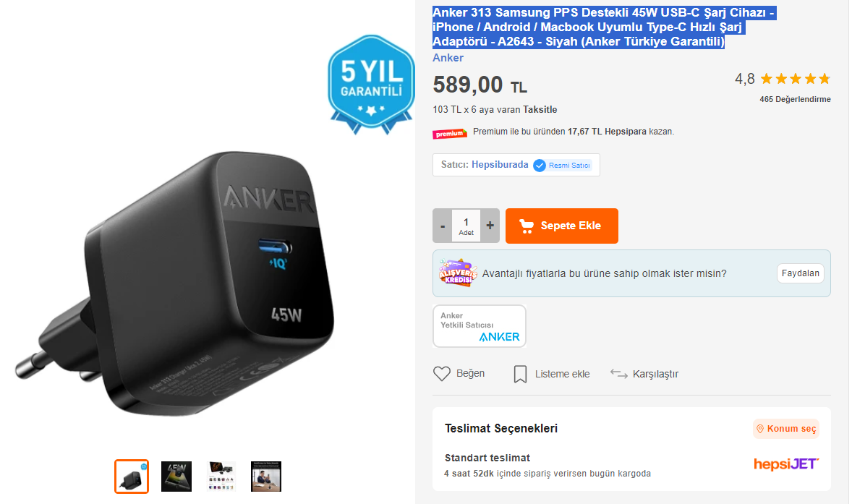Select the fourth product thumbnail image
Viewport: 852px width, 504px height.
coord(266,477)
